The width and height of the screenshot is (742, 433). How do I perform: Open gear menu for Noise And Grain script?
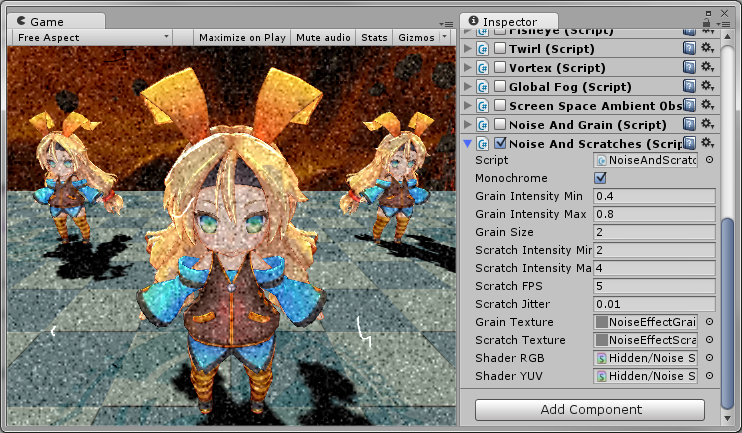coord(707,124)
